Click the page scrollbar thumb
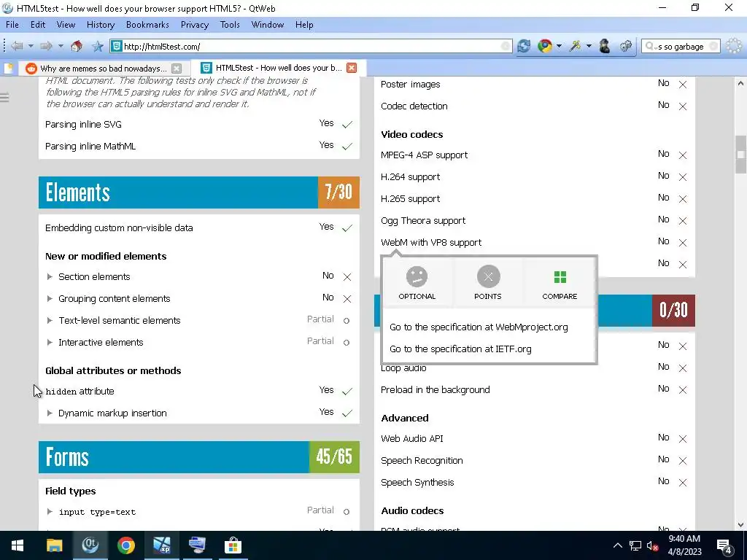Screen dimensions: 747x560 tap(740, 155)
